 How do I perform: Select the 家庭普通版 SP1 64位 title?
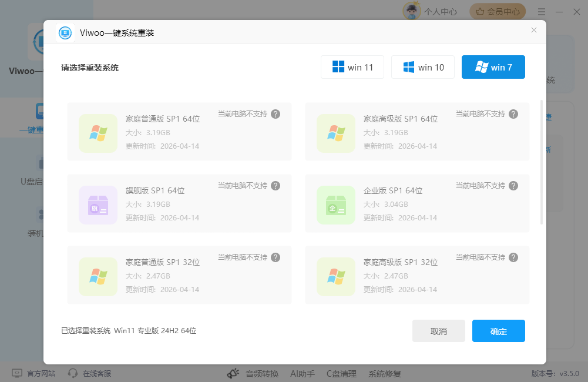click(163, 119)
